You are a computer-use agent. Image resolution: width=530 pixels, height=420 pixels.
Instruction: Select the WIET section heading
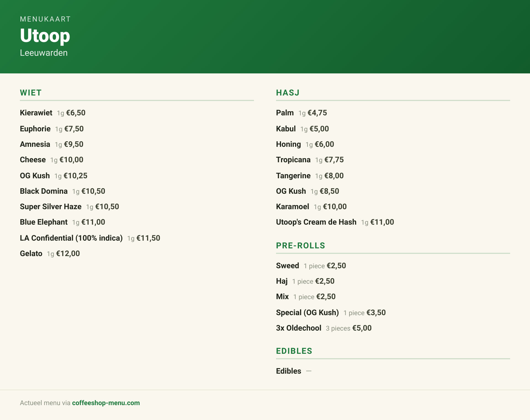pyautogui.click(x=31, y=93)
